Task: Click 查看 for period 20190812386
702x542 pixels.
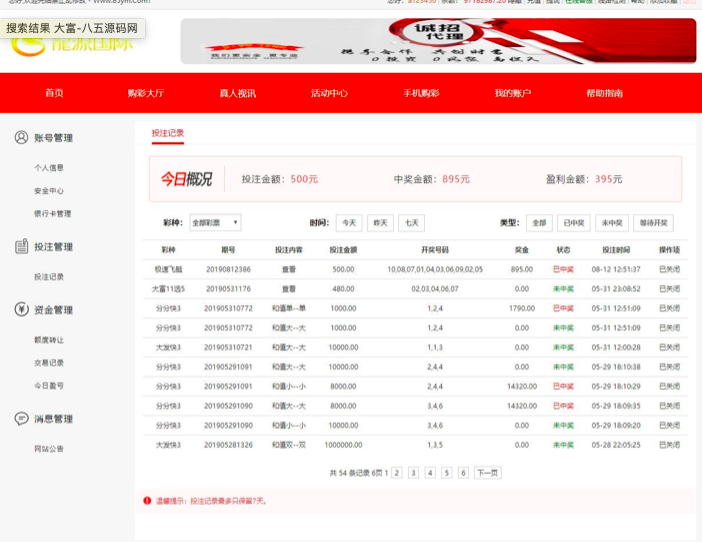Action: coord(288,269)
